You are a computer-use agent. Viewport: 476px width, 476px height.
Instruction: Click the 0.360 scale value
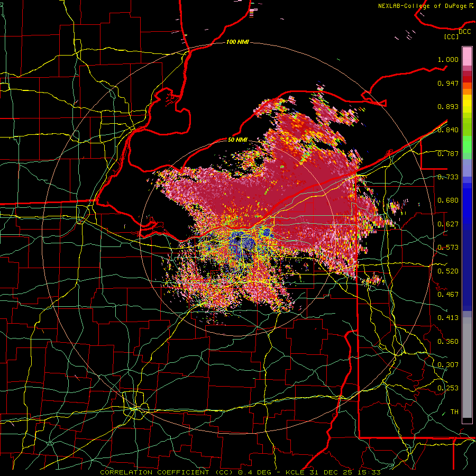448,342
